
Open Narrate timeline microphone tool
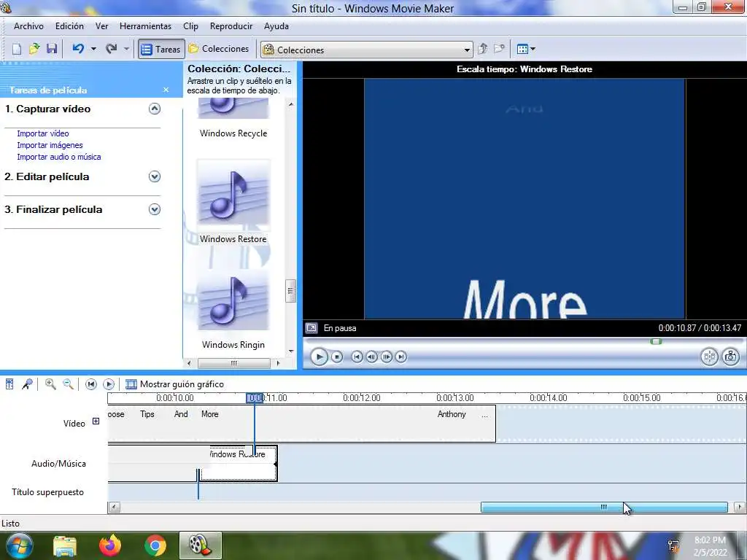(27, 384)
